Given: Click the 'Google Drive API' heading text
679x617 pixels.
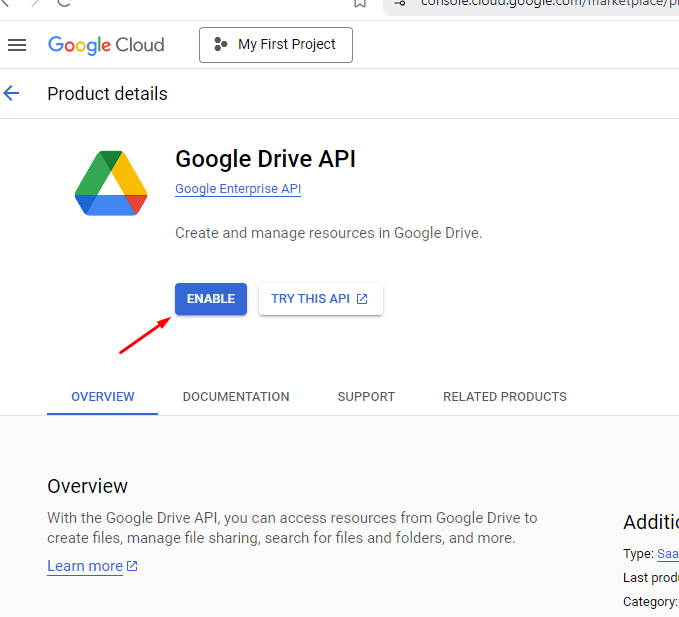Looking at the screenshot, I should tap(265, 159).
